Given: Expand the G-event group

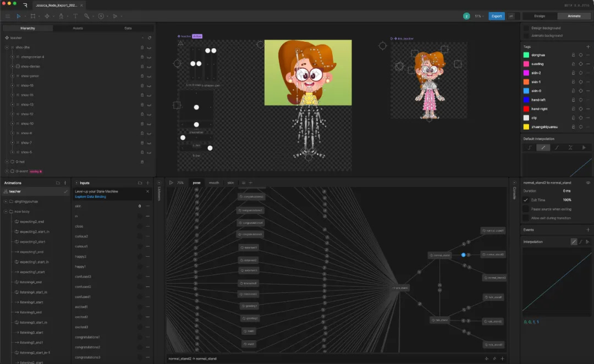Looking at the screenshot, I should (7, 171).
